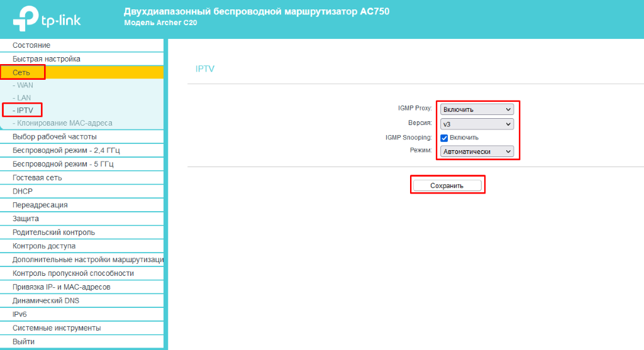The image size is (644, 350).
Task: Open the Состояние menu item
Action: (82, 45)
